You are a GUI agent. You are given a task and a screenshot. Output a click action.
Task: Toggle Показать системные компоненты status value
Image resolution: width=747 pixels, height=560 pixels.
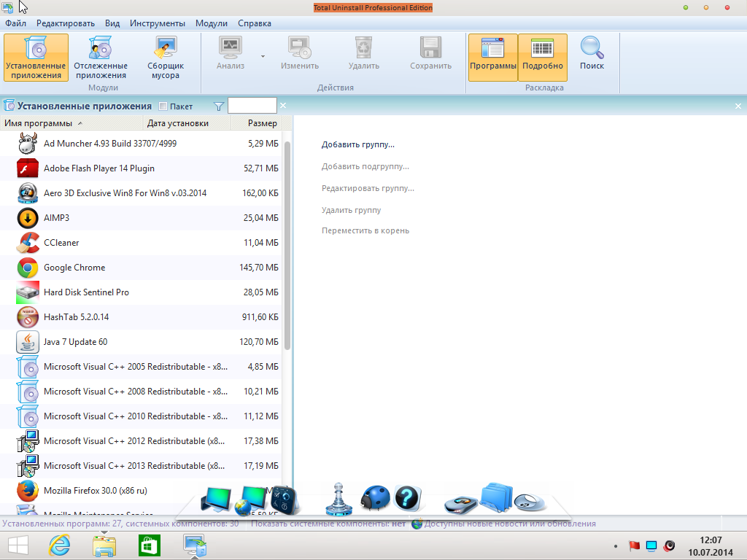click(x=399, y=524)
